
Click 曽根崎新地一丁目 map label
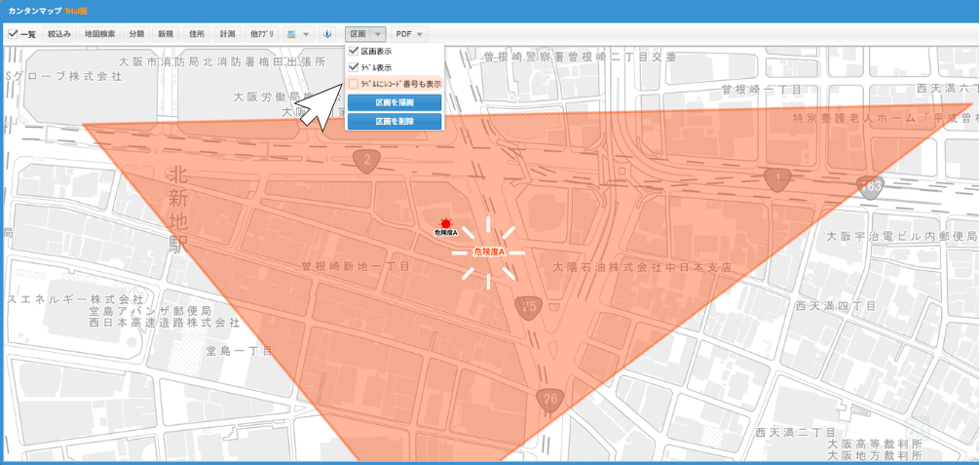coord(355,266)
